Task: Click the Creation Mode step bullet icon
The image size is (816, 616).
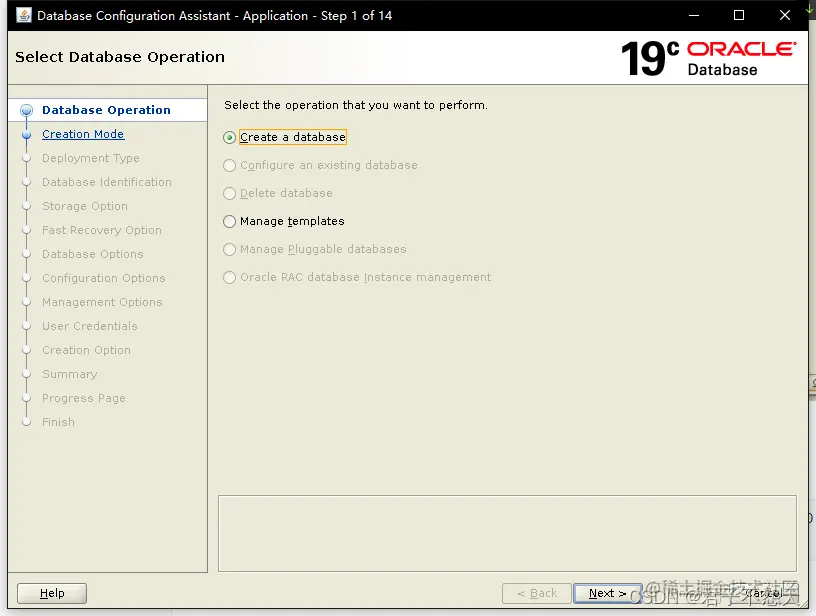Action: pyautogui.click(x=27, y=135)
